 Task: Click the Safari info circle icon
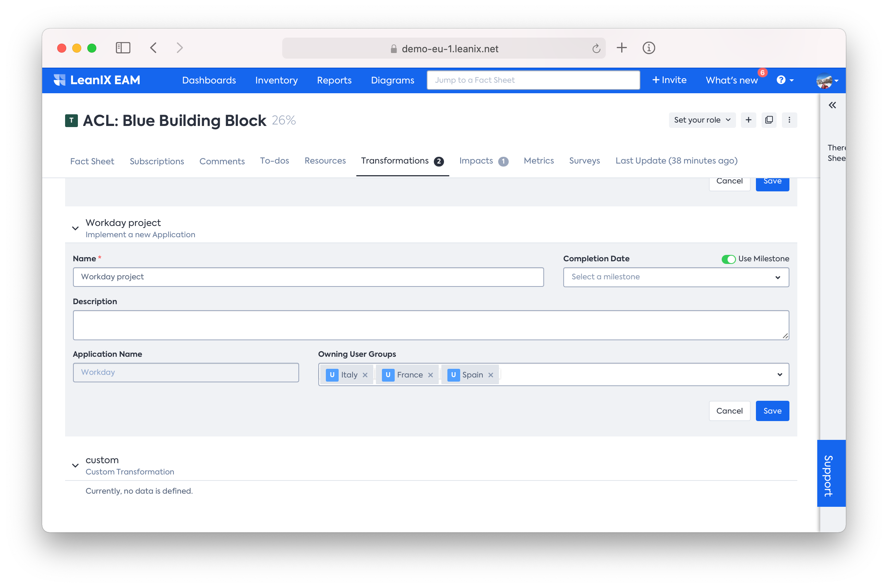click(x=649, y=48)
